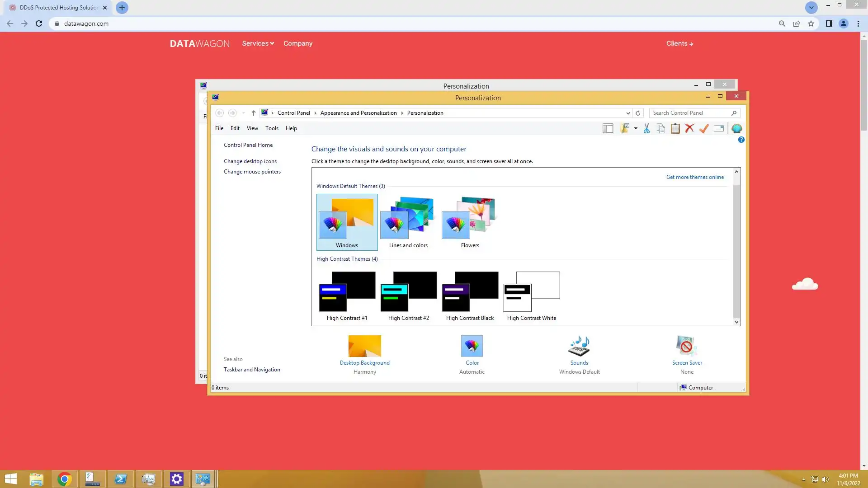The width and height of the screenshot is (868, 488).
Task: Click the orange checkmark Properties icon
Action: tap(704, 128)
